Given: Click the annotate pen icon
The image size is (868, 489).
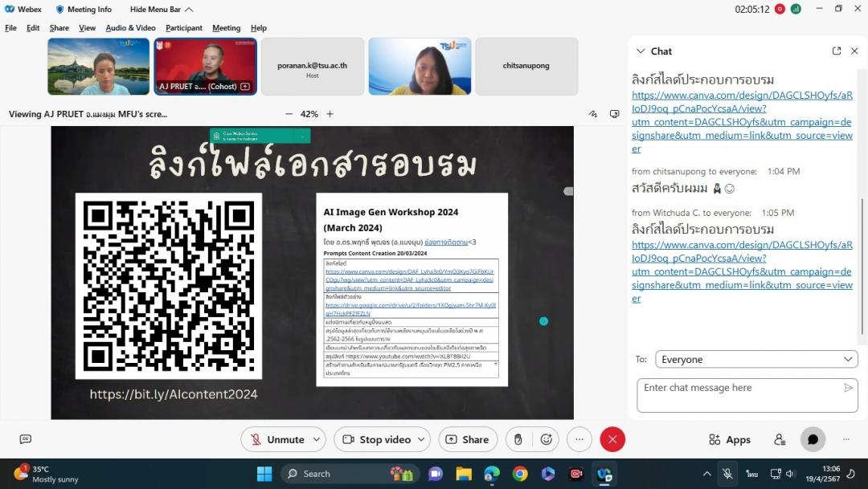Looking at the screenshot, I should (x=593, y=114).
